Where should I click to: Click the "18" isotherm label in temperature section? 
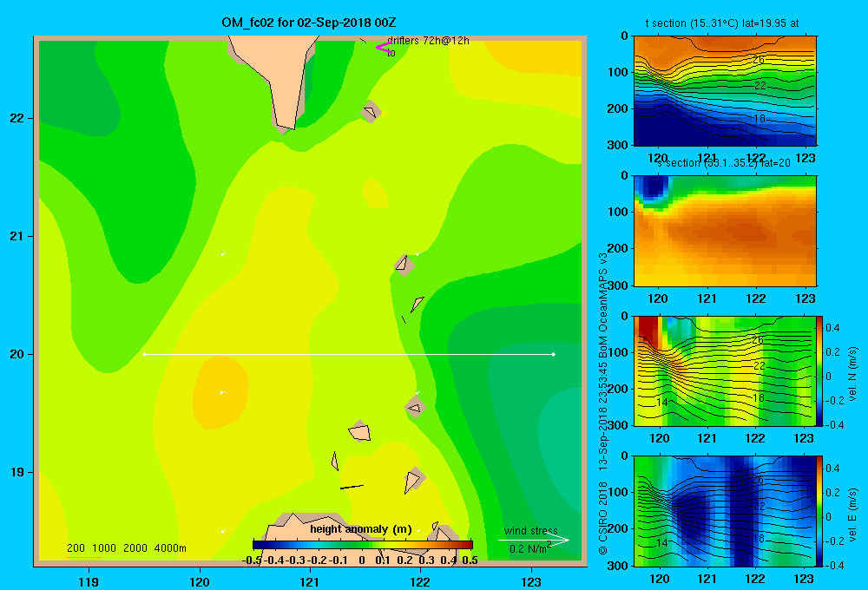point(759,119)
